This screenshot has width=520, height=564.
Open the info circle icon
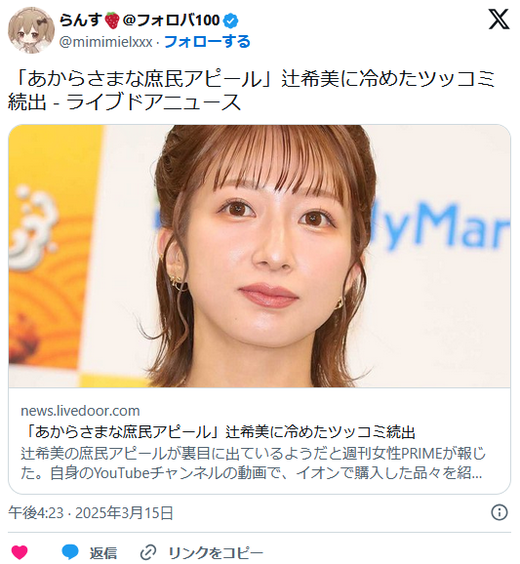[x=499, y=512]
